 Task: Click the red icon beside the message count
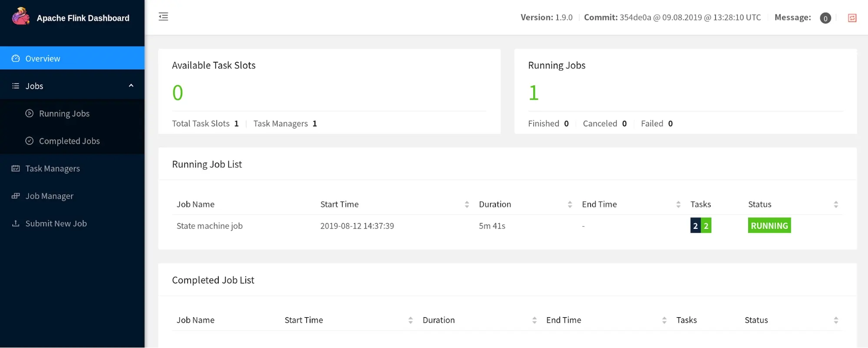tap(852, 18)
